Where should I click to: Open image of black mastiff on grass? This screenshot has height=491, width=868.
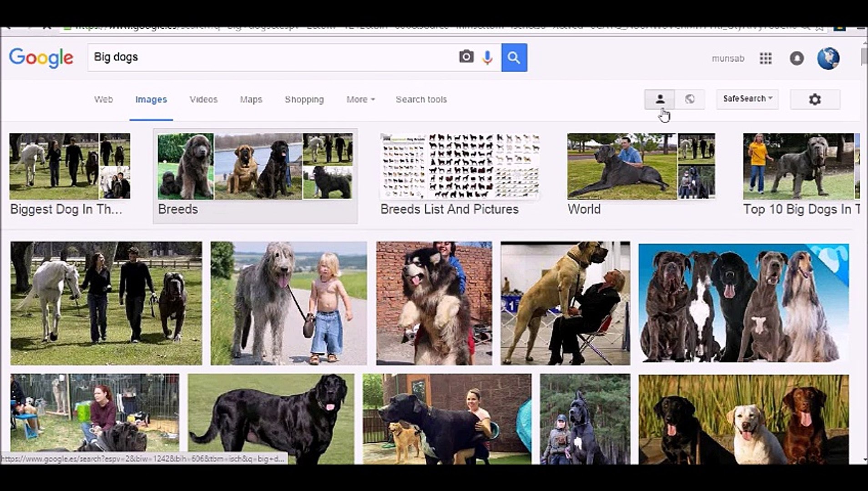pos(271,419)
